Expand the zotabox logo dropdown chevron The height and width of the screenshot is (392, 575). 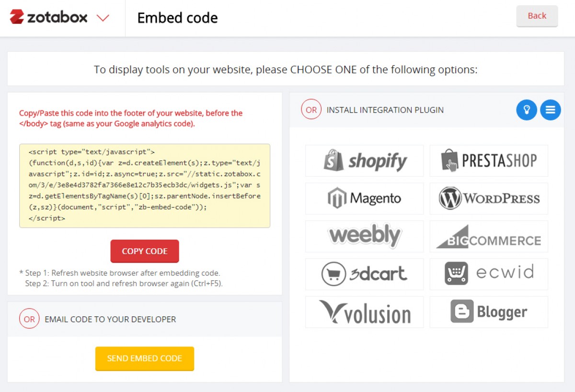103,18
